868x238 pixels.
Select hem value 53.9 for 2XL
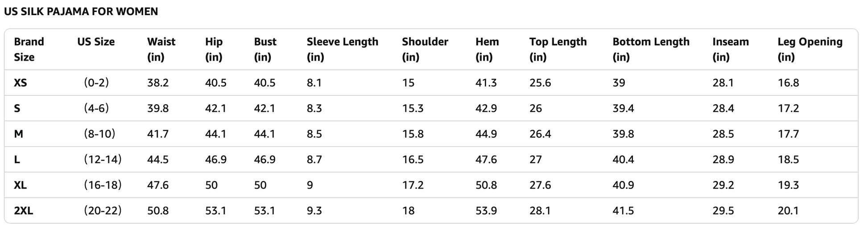[486, 211]
